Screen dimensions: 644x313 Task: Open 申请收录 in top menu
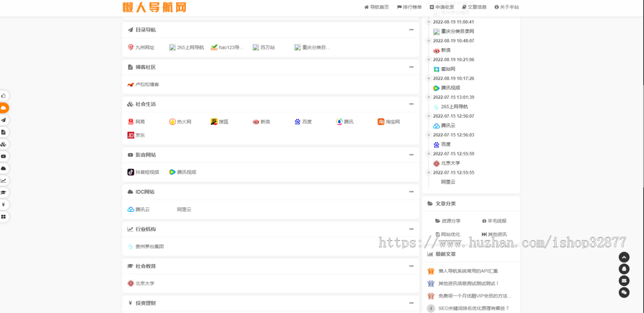click(x=442, y=7)
